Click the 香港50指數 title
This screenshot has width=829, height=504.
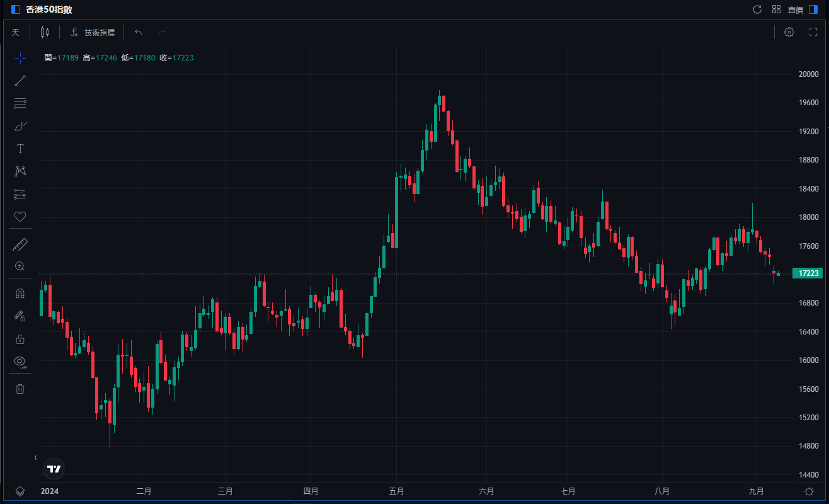click(49, 9)
